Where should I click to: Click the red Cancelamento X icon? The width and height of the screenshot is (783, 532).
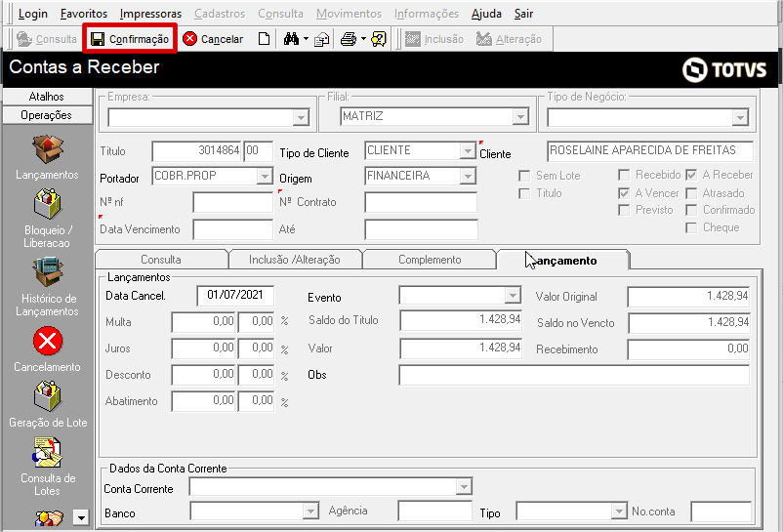pyautogui.click(x=48, y=342)
